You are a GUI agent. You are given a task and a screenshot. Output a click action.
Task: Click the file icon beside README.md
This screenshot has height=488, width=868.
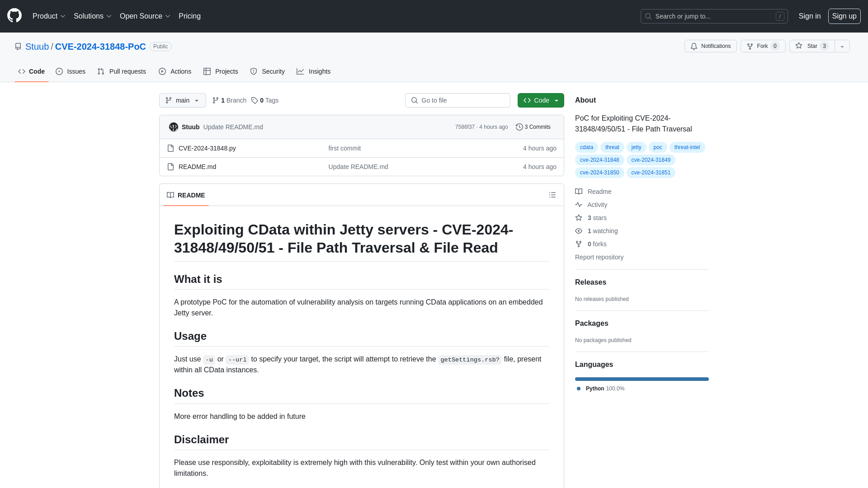(x=170, y=167)
